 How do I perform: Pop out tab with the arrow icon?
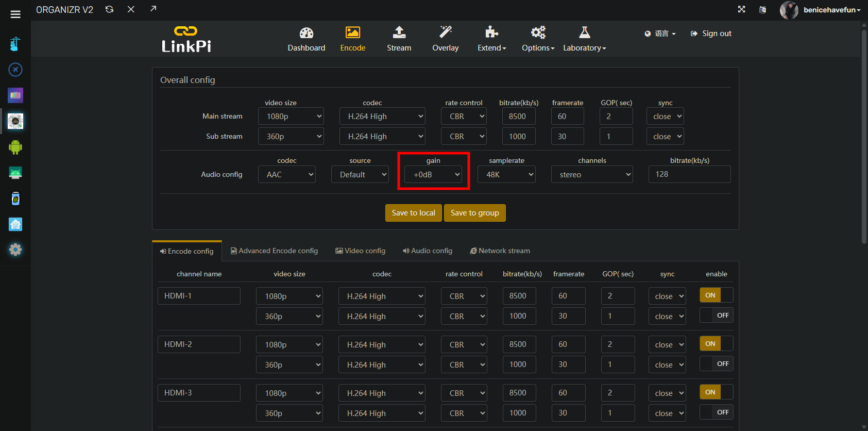coord(153,9)
